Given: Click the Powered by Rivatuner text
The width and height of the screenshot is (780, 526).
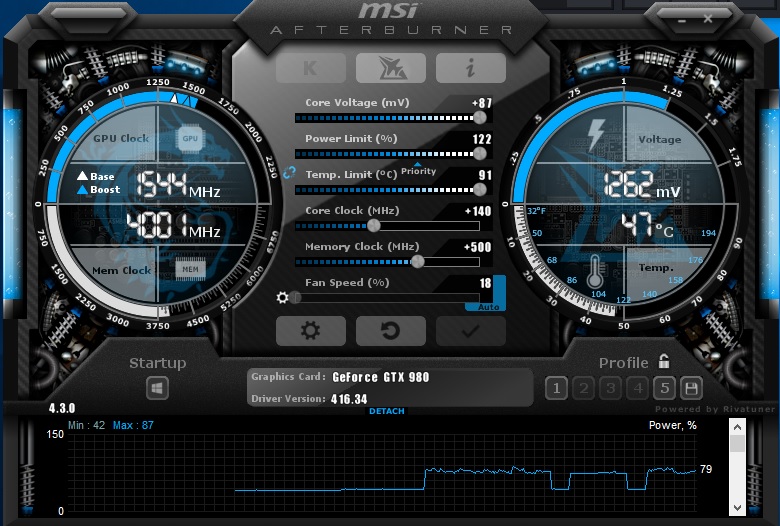Looking at the screenshot, I should click(715, 409).
